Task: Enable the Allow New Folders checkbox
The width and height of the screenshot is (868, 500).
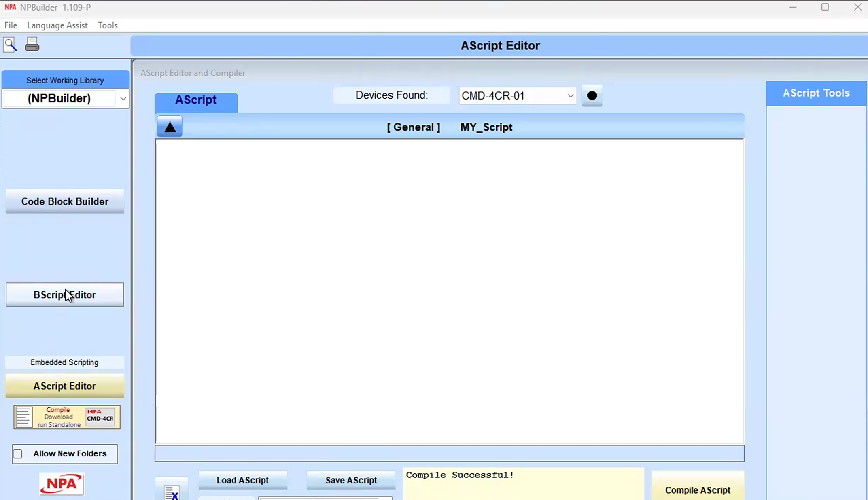Action: [17, 453]
